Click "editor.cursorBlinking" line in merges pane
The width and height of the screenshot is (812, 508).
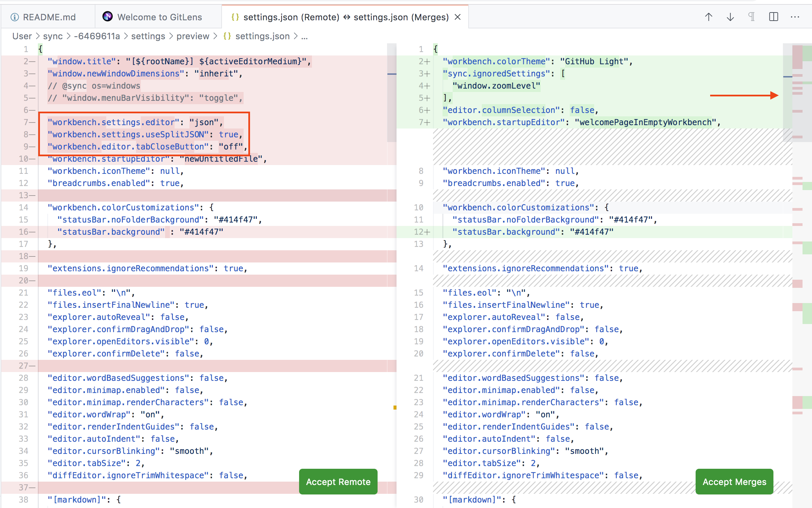click(525, 451)
